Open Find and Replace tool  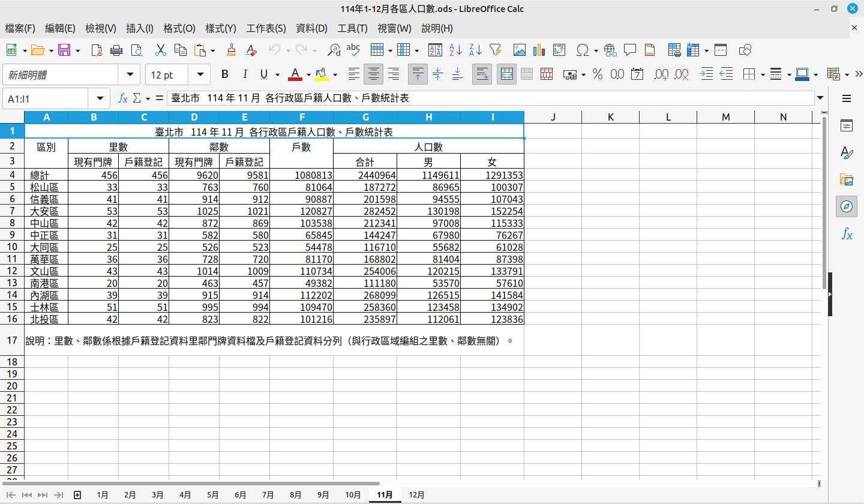click(334, 50)
